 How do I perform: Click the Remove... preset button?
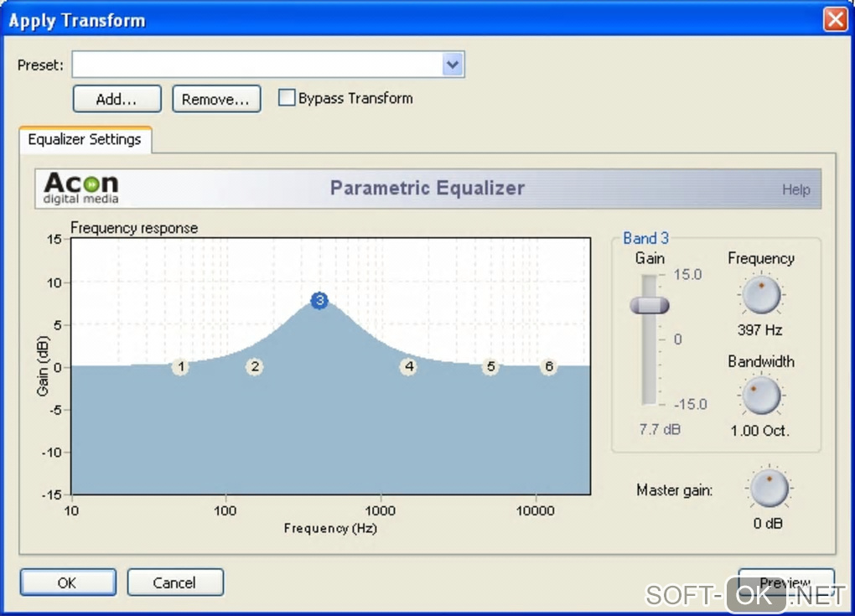(216, 99)
